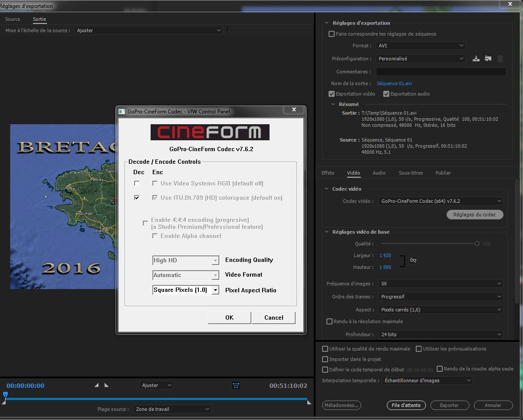Image resolution: width=523 pixels, height=420 pixels.
Task: Collapse Réglages d'exportation section
Action: click(x=326, y=23)
